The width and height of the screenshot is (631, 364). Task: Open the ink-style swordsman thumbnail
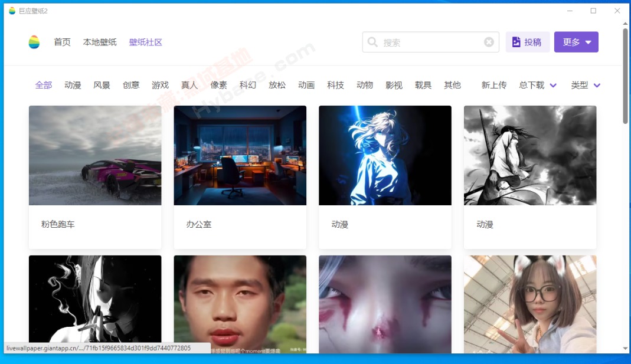tap(530, 155)
